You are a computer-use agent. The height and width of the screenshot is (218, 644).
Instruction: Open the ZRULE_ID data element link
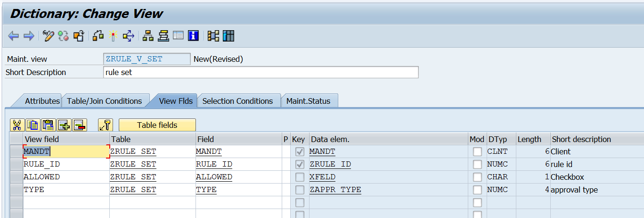[x=330, y=165]
